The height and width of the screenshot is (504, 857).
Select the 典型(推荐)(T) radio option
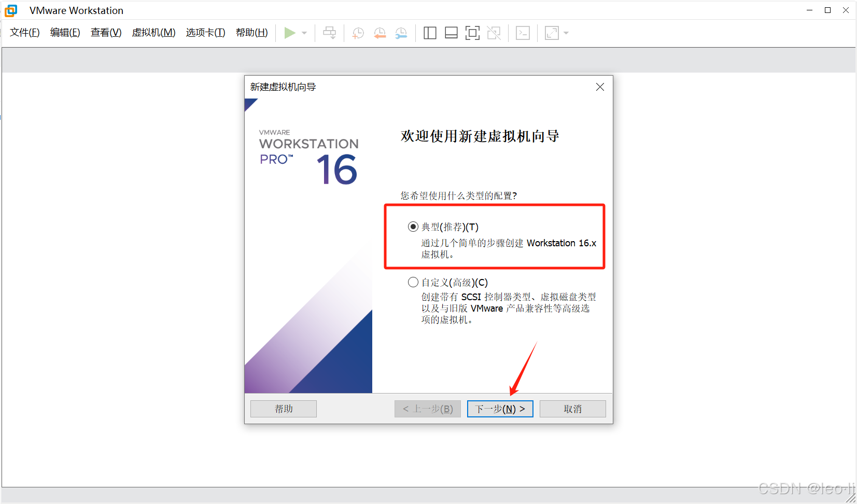click(x=413, y=227)
